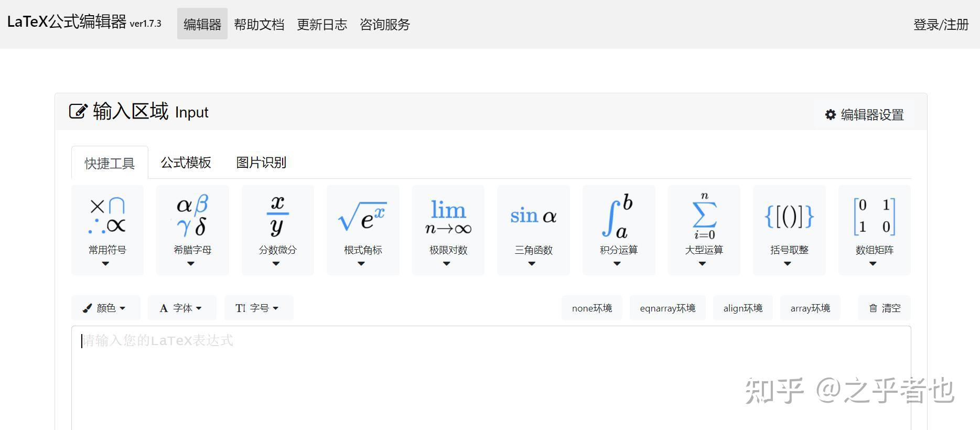Open the common symbols icon (常用符号)
Image resolution: width=980 pixels, height=430 pixels.
tap(107, 216)
